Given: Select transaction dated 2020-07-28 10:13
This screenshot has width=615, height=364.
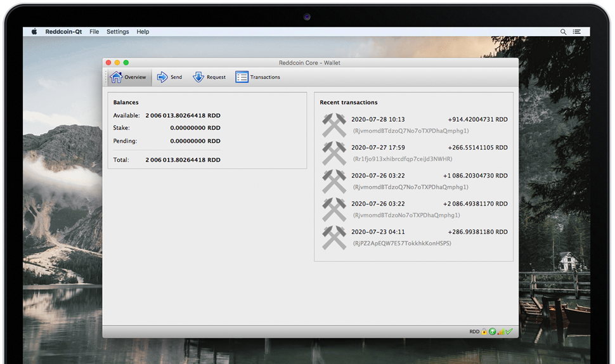Looking at the screenshot, I should pos(414,125).
